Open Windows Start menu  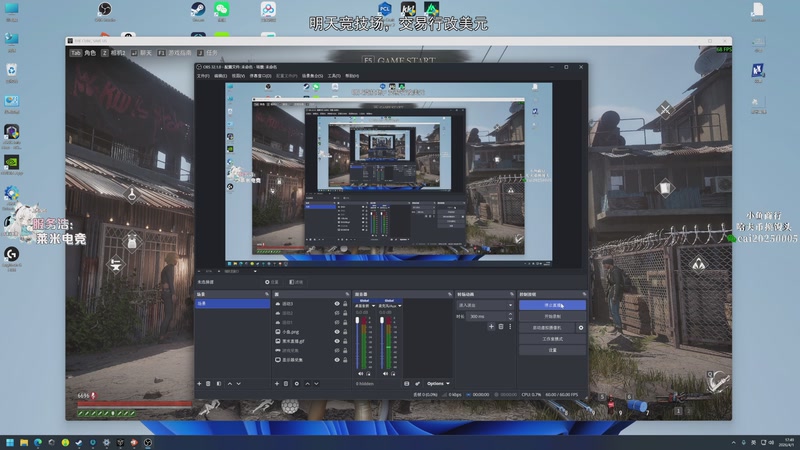pyautogui.click(x=10, y=442)
